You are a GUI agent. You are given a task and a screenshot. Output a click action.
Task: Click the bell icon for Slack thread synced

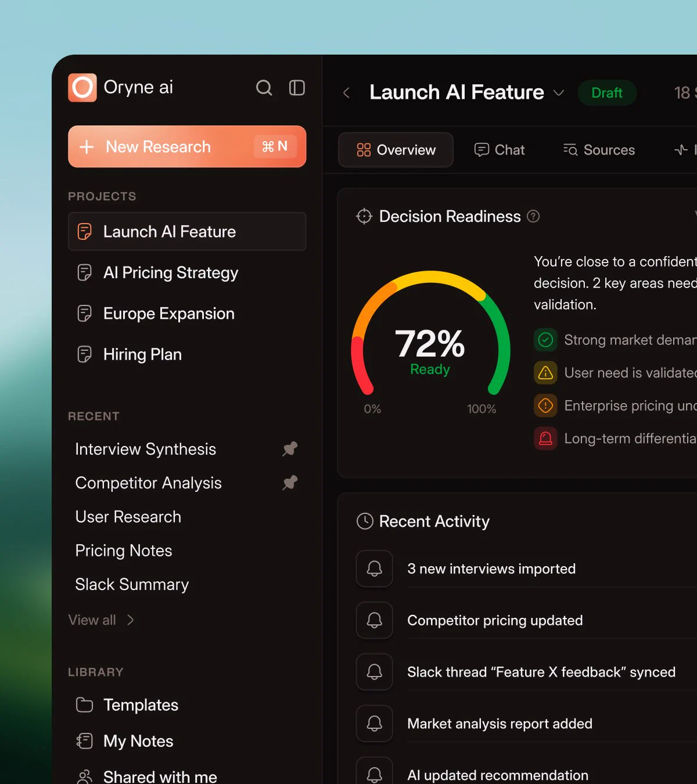pos(375,672)
